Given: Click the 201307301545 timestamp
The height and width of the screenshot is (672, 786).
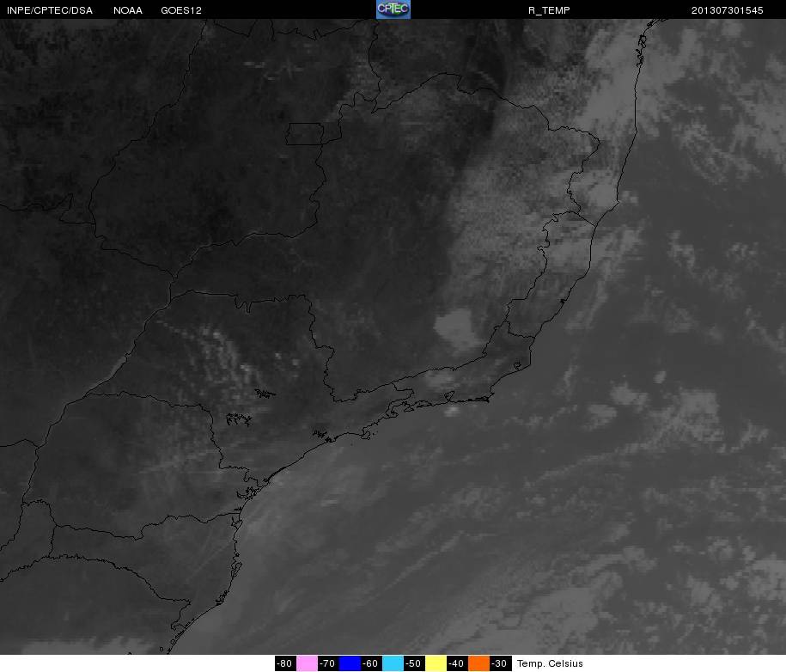Looking at the screenshot, I should (x=727, y=10).
